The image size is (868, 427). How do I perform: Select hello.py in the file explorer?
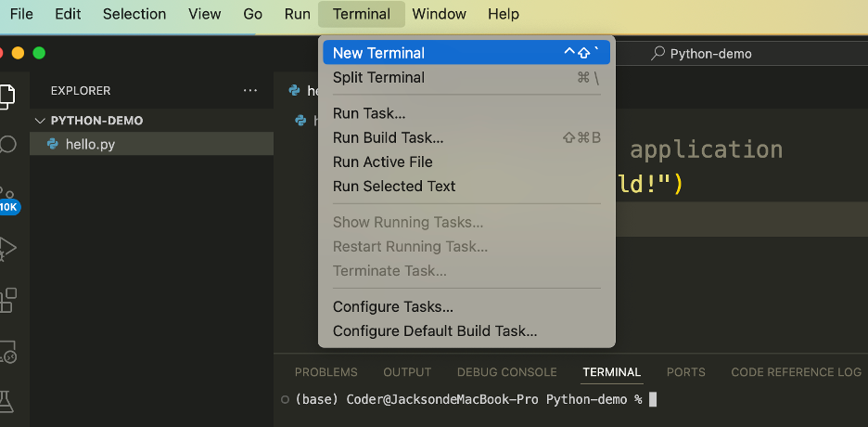tap(90, 144)
